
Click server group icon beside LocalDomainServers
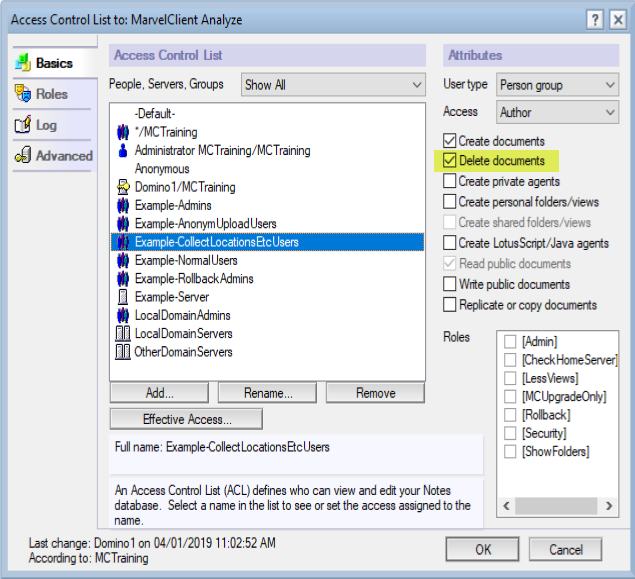(x=123, y=334)
